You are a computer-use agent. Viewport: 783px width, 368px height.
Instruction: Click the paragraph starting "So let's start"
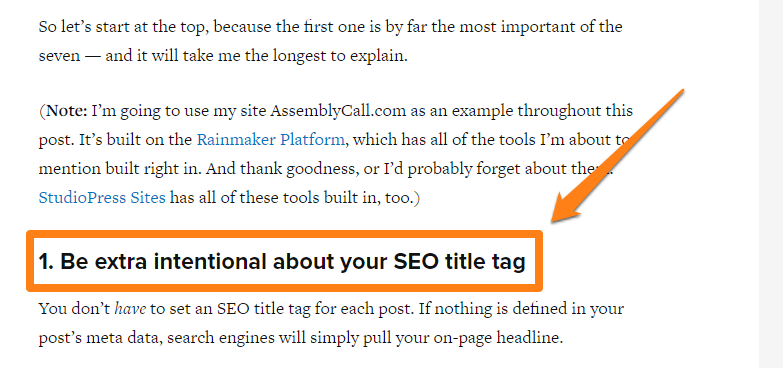(331, 40)
